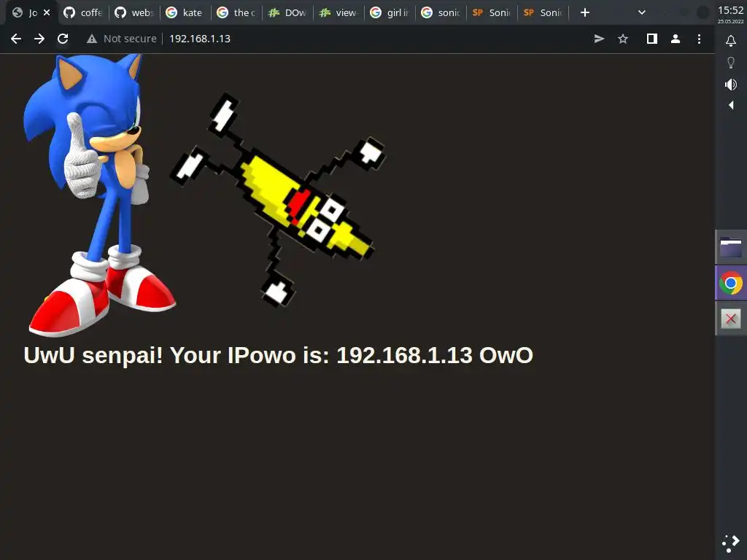This screenshot has width=747, height=560.
Task: Open the file manager from the panel
Action: tap(731, 247)
